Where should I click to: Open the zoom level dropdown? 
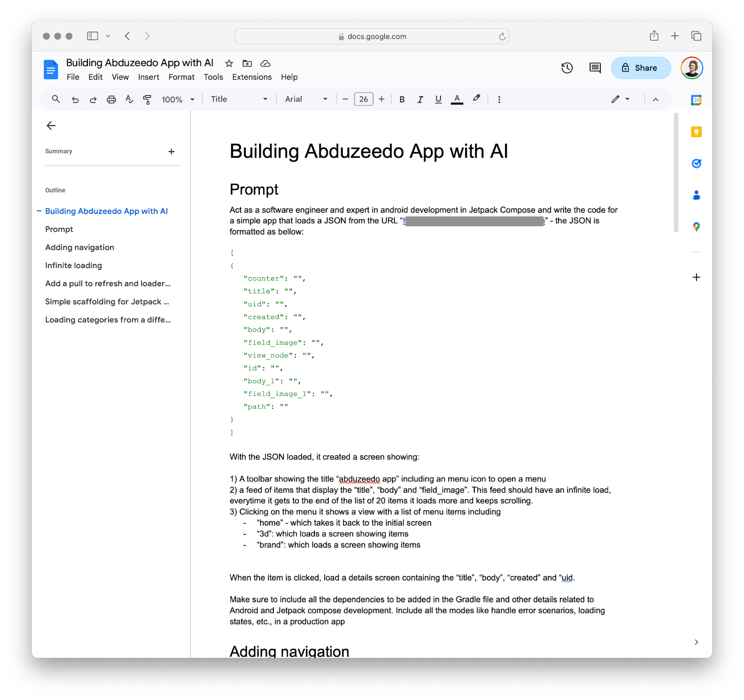click(x=178, y=100)
